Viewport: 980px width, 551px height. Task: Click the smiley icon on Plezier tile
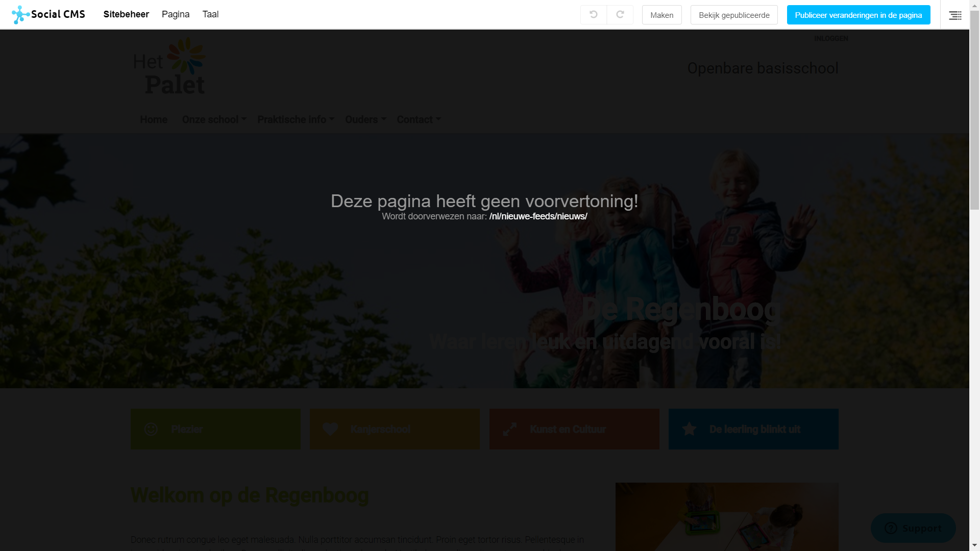(x=151, y=429)
